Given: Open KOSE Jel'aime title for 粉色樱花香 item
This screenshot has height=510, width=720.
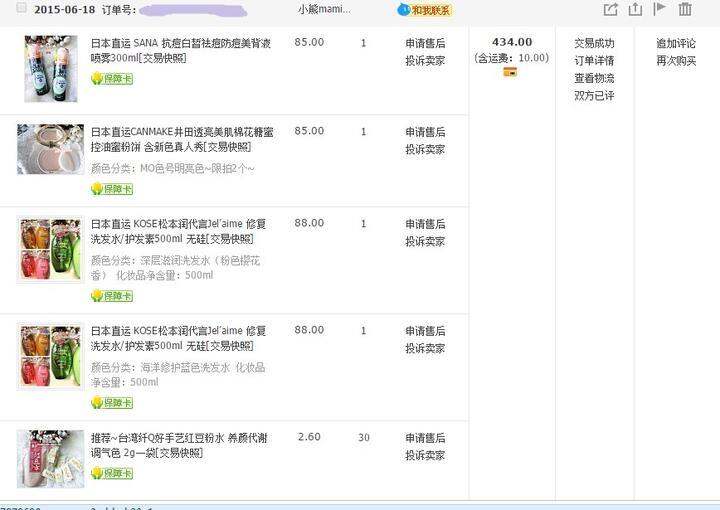Looking at the screenshot, I should (x=178, y=231).
